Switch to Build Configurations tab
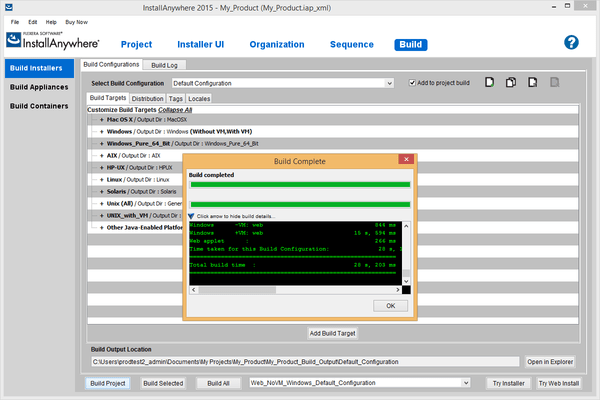This screenshot has height=400, width=600. coord(111,64)
